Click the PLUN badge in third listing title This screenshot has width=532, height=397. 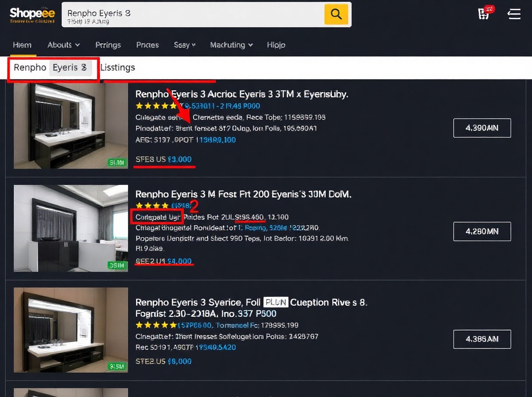coord(276,303)
